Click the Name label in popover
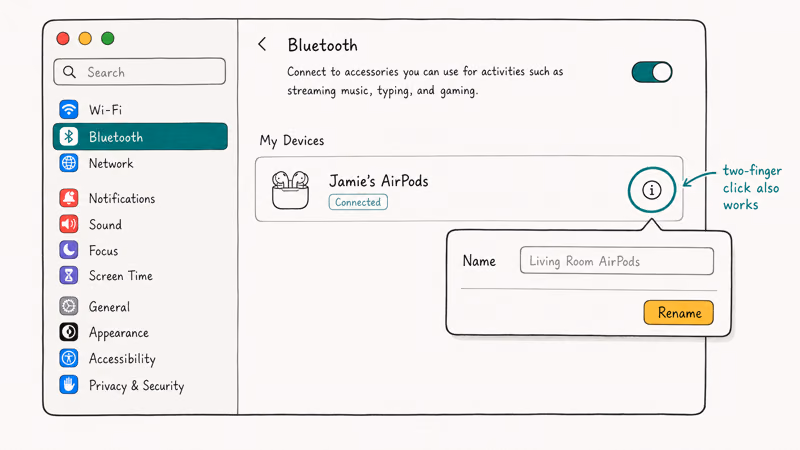Image resolution: width=800 pixels, height=450 pixels. point(479,261)
